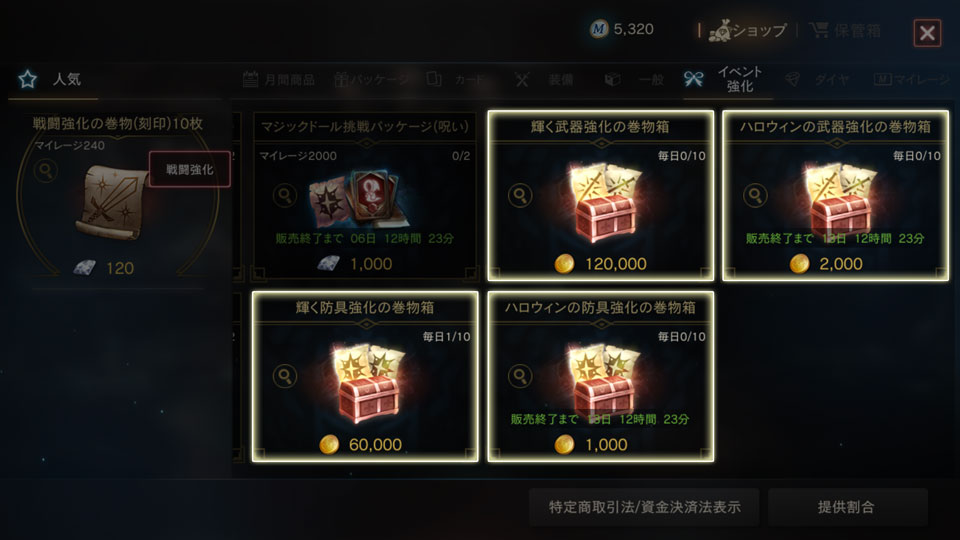Image resolution: width=960 pixels, height=540 pixels.
Task: Click magnifier icon on 輝く武器強化の巻物箱 card
Action: coord(520,195)
